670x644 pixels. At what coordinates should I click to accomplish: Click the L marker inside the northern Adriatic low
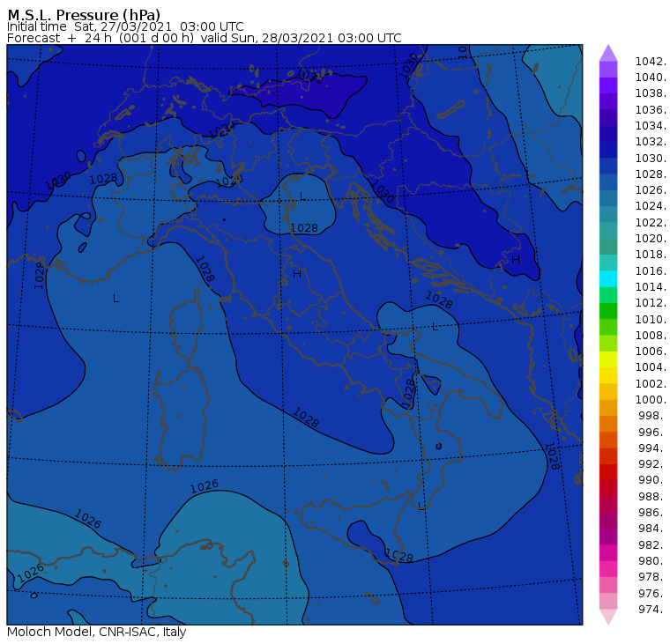302,196
